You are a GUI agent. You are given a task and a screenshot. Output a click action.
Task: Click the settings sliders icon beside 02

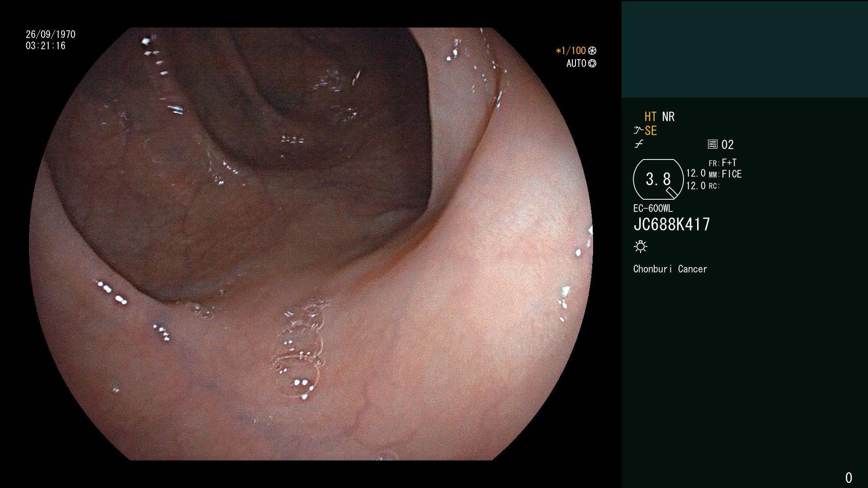coord(712,144)
